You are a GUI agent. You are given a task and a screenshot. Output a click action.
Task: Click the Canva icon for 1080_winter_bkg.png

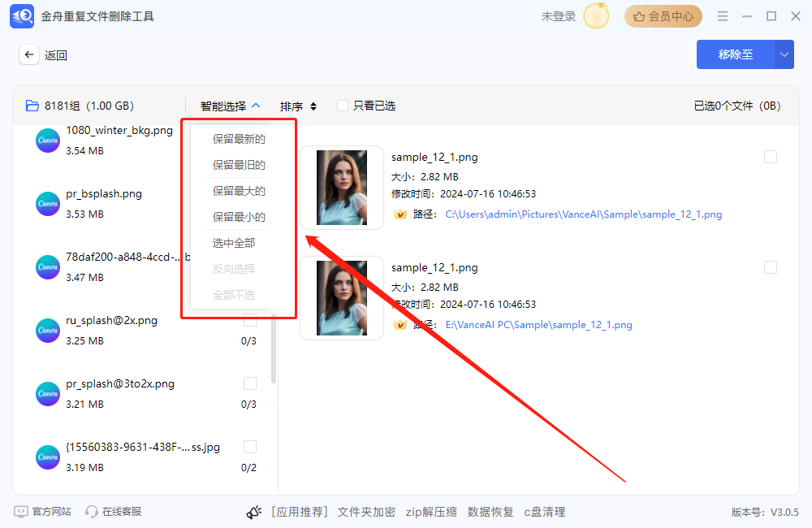(47, 140)
